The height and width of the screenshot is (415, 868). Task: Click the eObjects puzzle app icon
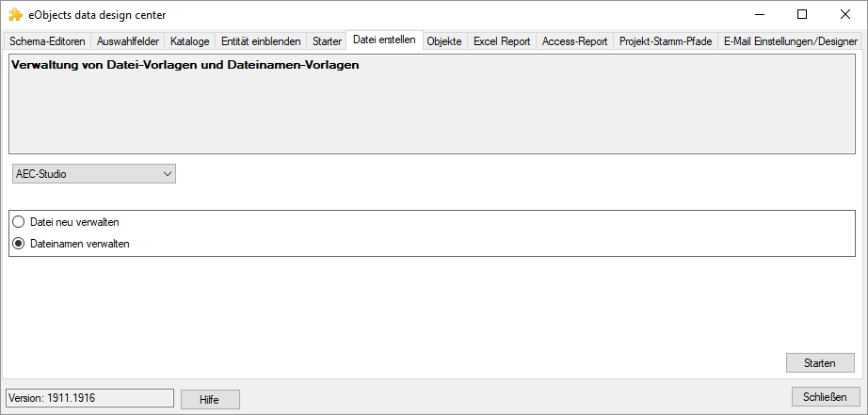click(15, 15)
